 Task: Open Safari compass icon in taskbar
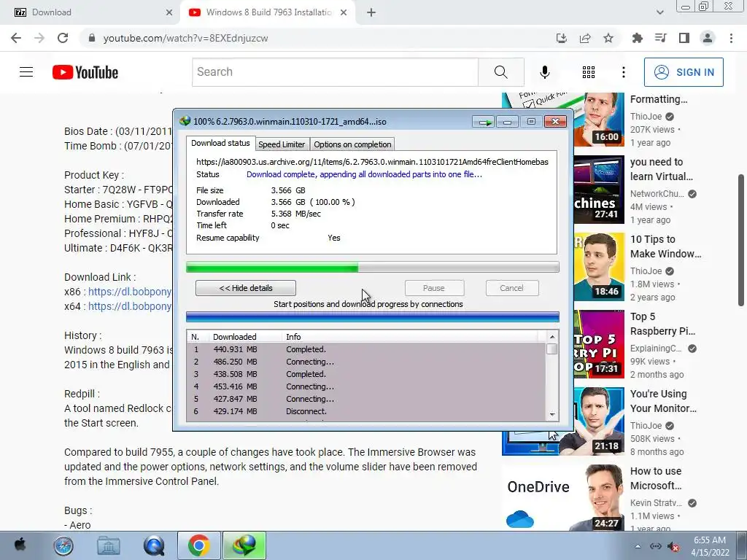tap(63, 545)
